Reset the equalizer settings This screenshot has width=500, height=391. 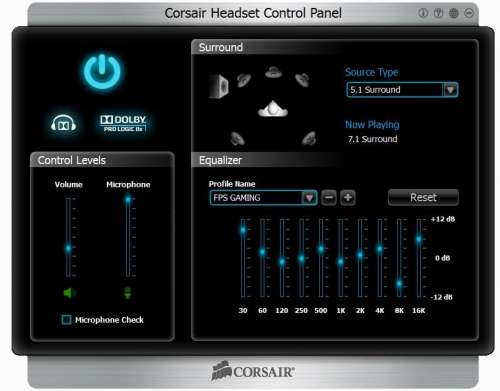coord(423,197)
